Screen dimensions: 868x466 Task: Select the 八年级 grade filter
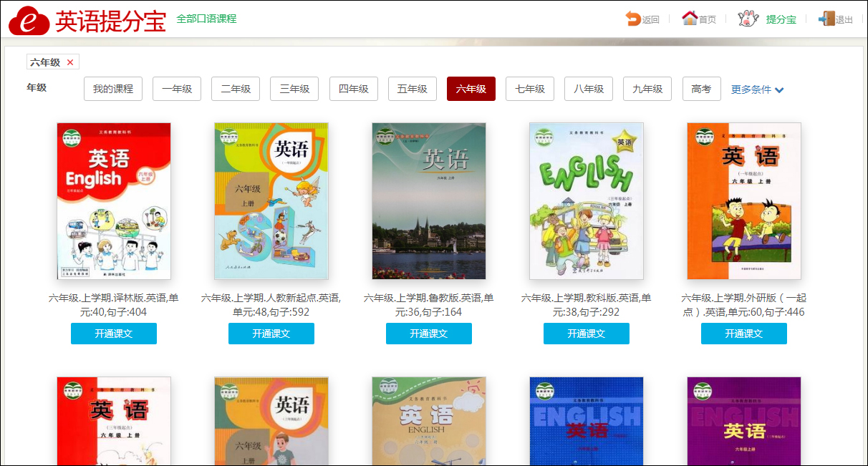589,89
